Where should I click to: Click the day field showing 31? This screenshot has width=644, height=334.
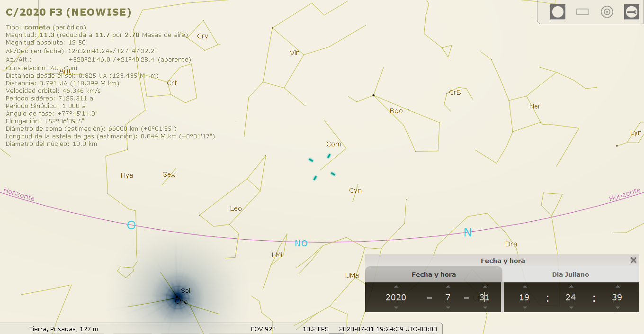point(484,298)
